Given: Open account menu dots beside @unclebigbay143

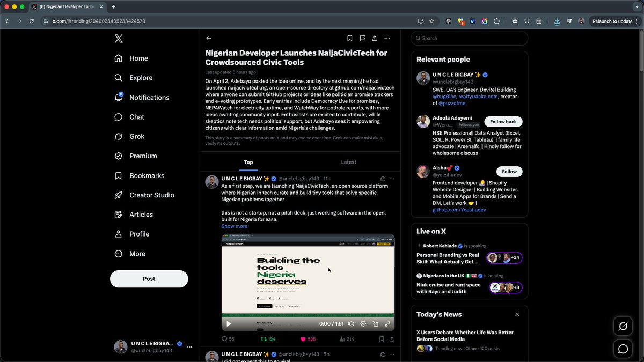Looking at the screenshot, I should [x=189, y=347].
